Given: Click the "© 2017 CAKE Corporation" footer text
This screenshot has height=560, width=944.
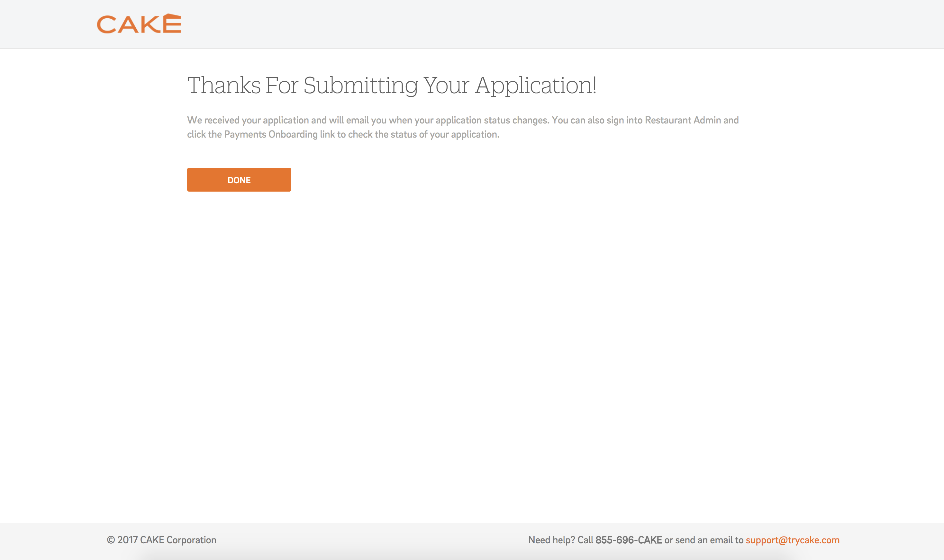Looking at the screenshot, I should click(161, 540).
